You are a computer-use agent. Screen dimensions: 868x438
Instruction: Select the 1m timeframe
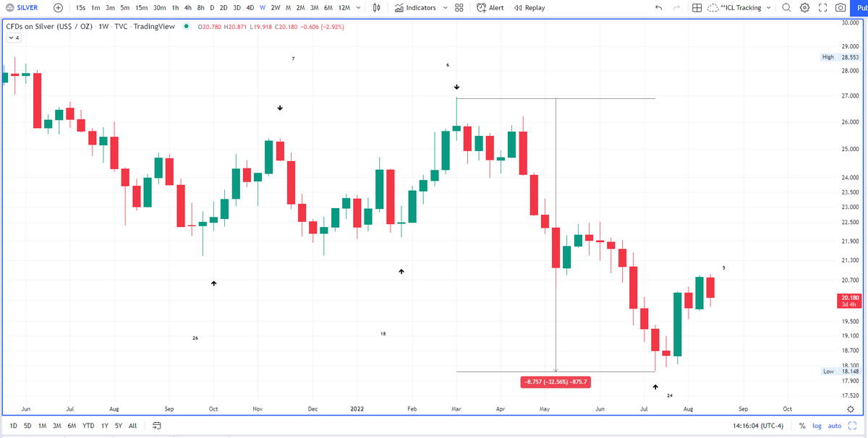(95, 7)
